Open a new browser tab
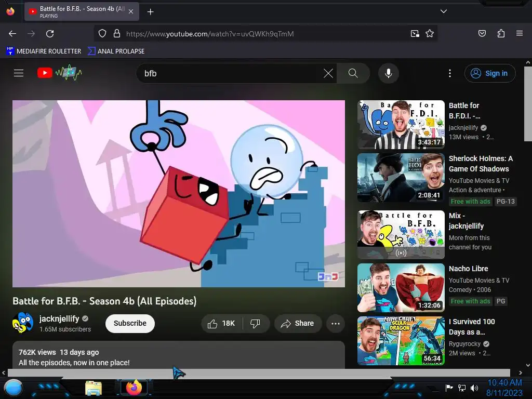Image resolution: width=532 pixels, height=399 pixels. [150, 12]
